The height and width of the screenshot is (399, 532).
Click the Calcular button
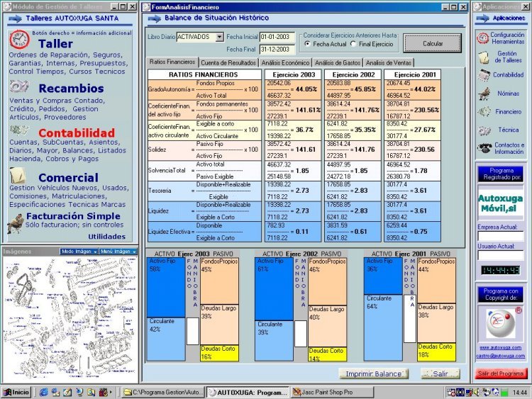[433, 43]
